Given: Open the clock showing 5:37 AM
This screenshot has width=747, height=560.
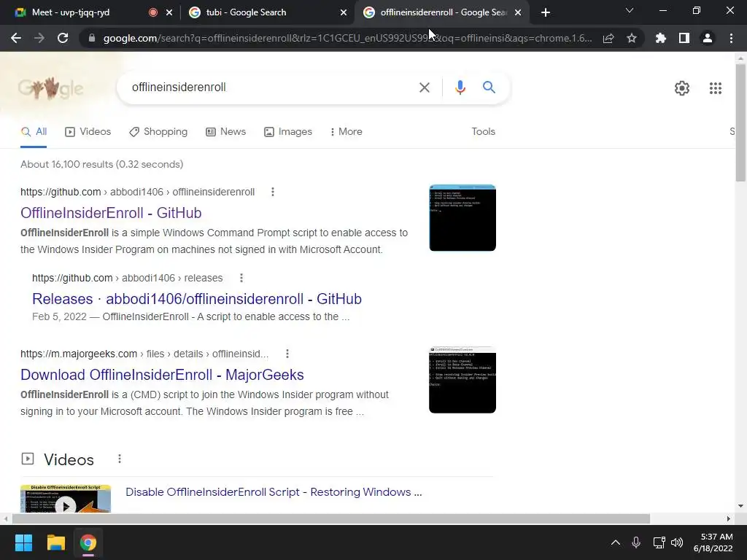Looking at the screenshot, I should tap(713, 542).
